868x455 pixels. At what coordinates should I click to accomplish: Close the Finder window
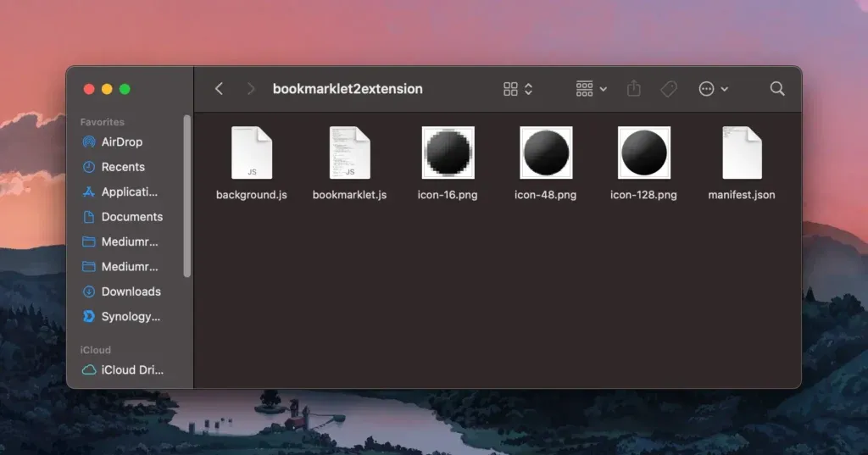pos(89,89)
